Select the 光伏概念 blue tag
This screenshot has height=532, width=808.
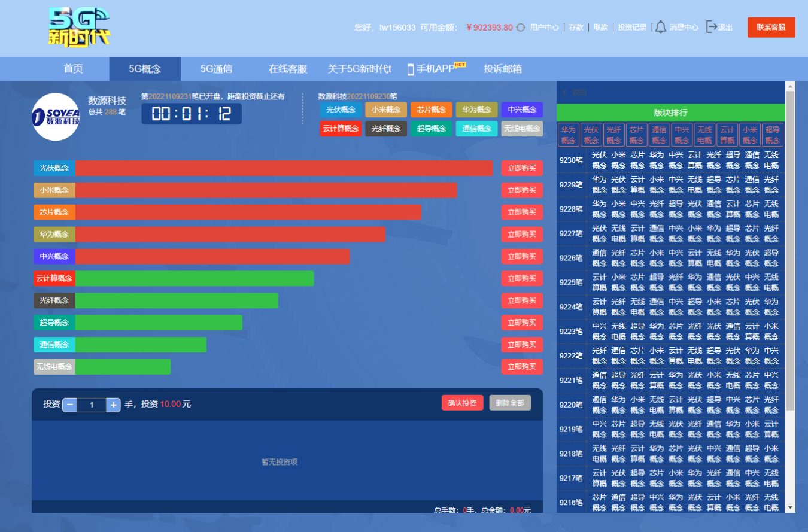(341, 110)
